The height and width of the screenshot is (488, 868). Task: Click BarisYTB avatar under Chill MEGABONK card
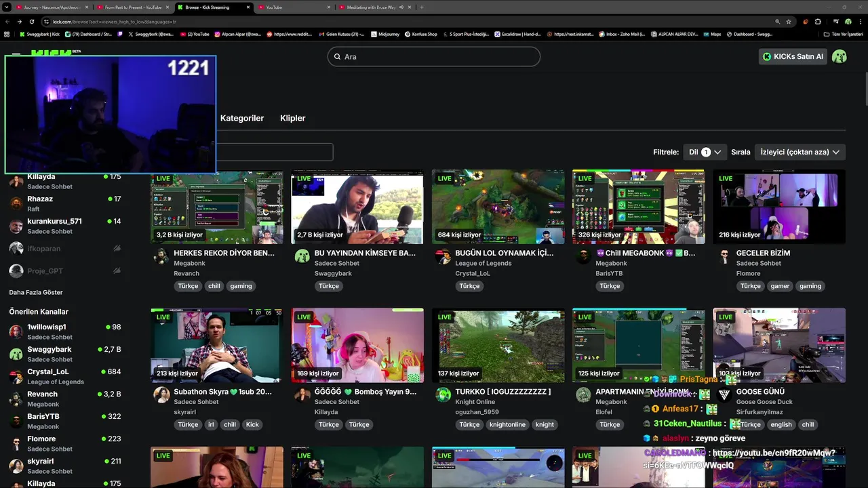tap(583, 256)
